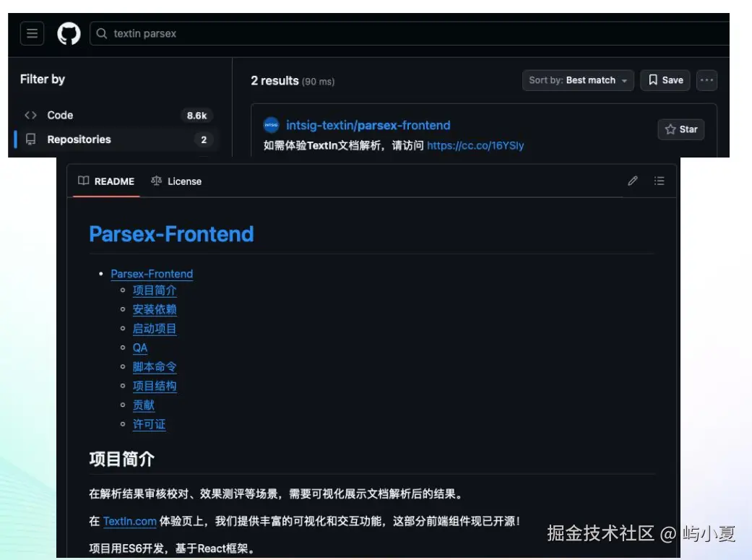Jump to the 贡献 section
Screen dimensions: 752x560
[x=144, y=405]
